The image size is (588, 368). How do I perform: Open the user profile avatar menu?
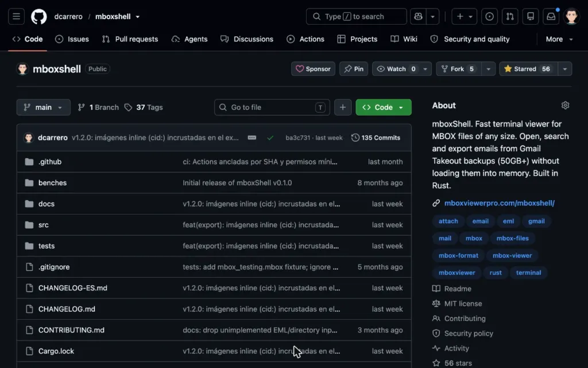[571, 17]
